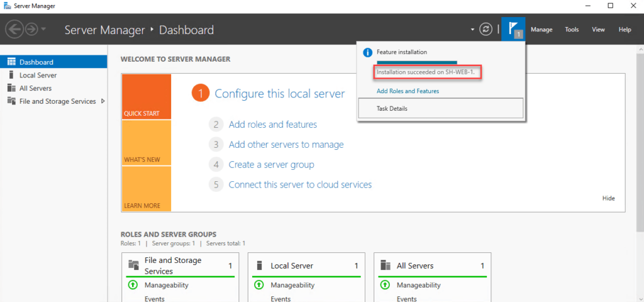
Task: Click the Feature installation info icon
Action: tap(367, 53)
